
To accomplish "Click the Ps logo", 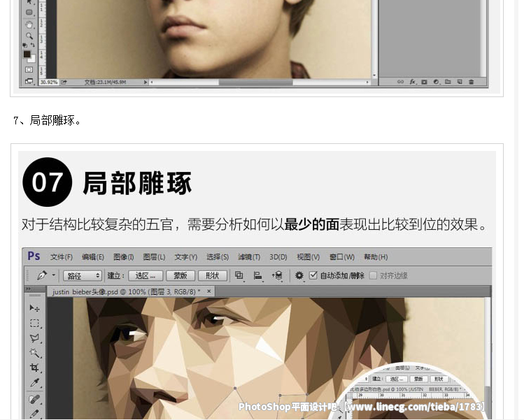I will coord(34,256).
